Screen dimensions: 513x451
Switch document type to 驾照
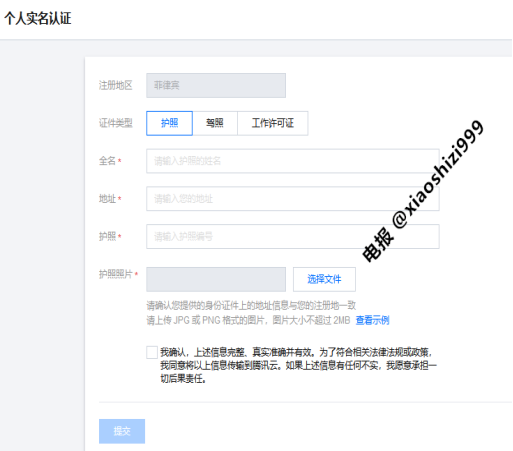(215, 123)
